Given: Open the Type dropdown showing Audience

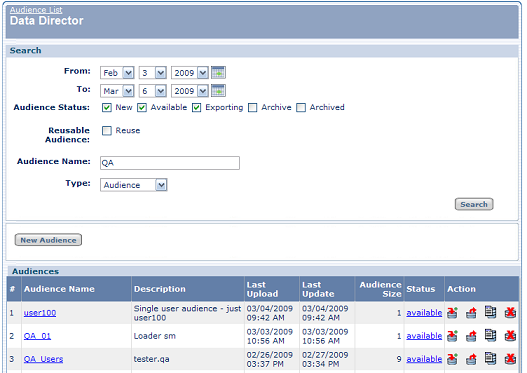Looking at the screenshot, I should 134,185.
